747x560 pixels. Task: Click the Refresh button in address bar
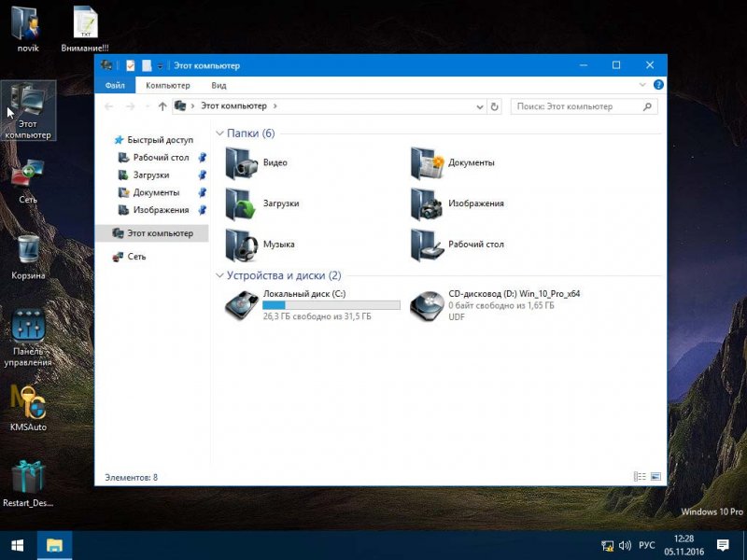[495, 106]
